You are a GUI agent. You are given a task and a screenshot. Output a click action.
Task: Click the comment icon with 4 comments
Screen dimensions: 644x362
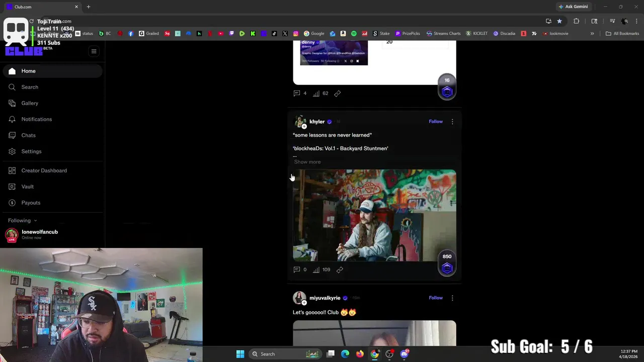[x=297, y=93]
